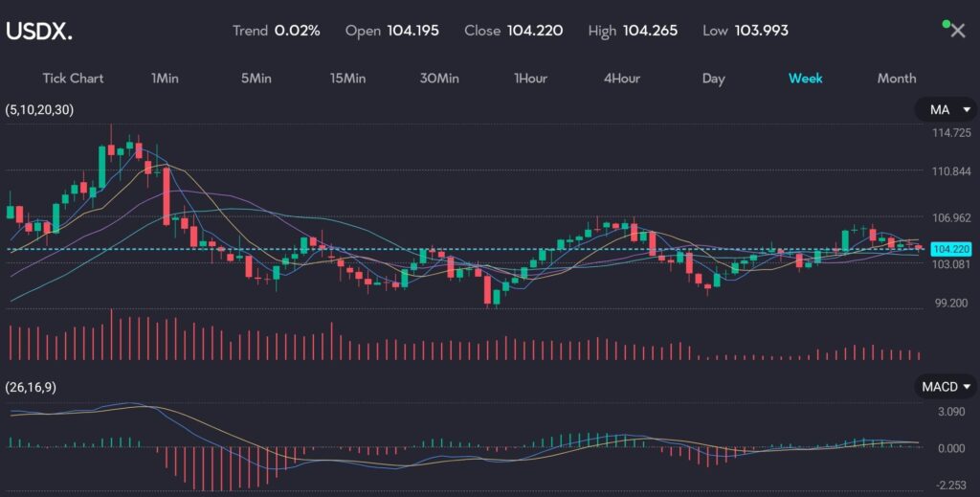The image size is (980, 497).
Task: Choose the 30Min timeframe
Action: point(439,79)
